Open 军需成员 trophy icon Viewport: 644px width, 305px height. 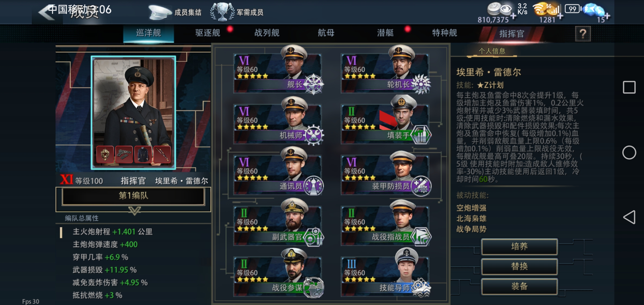pyautogui.click(x=223, y=12)
